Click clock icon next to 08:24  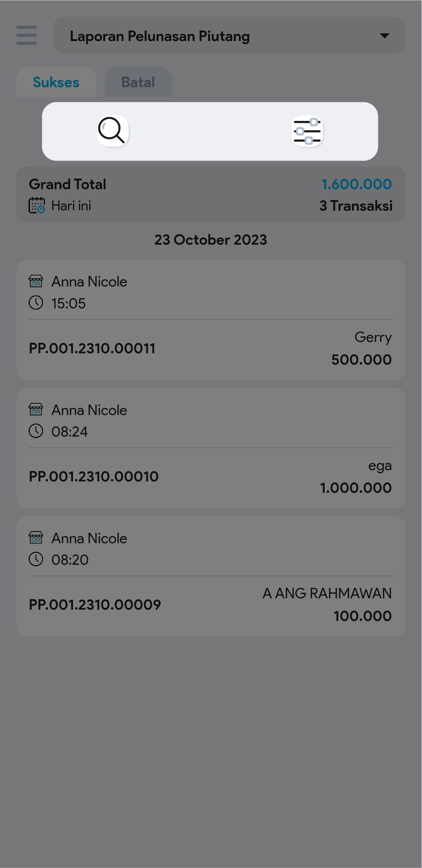point(36,431)
